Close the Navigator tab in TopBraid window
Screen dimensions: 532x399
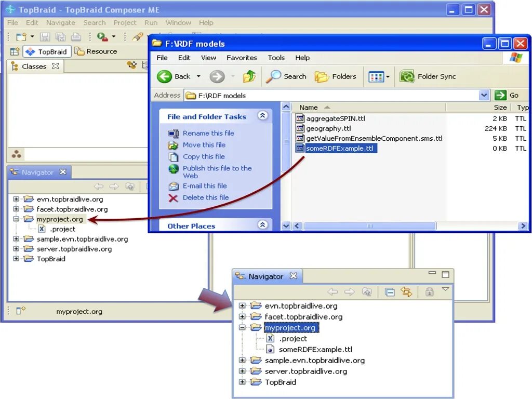point(63,172)
